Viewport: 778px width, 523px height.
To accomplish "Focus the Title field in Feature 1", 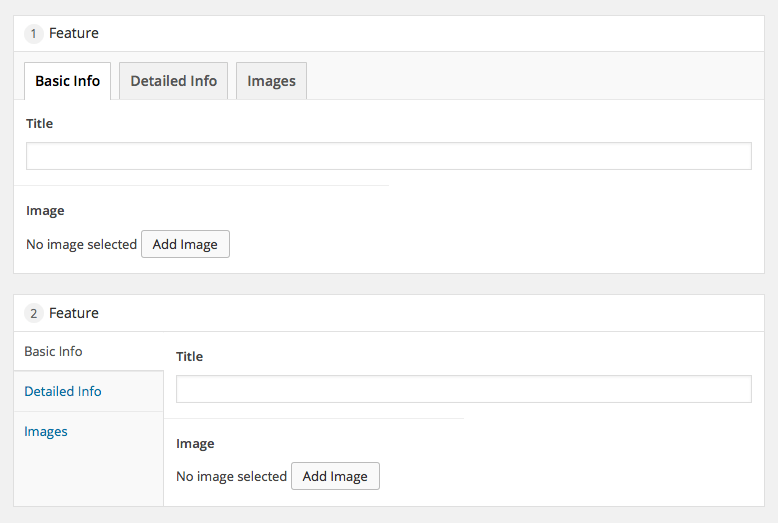I will (388, 156).
